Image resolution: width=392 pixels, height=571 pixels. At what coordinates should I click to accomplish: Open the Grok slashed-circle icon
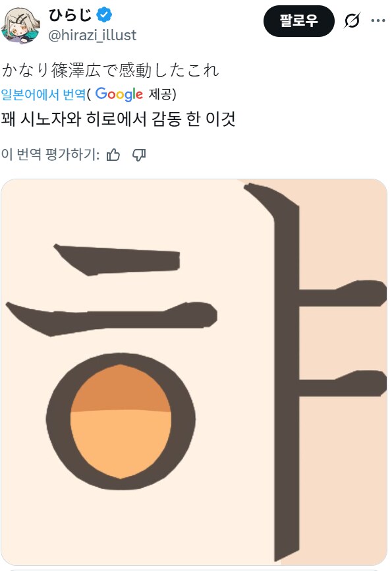(x=352, y=20)
